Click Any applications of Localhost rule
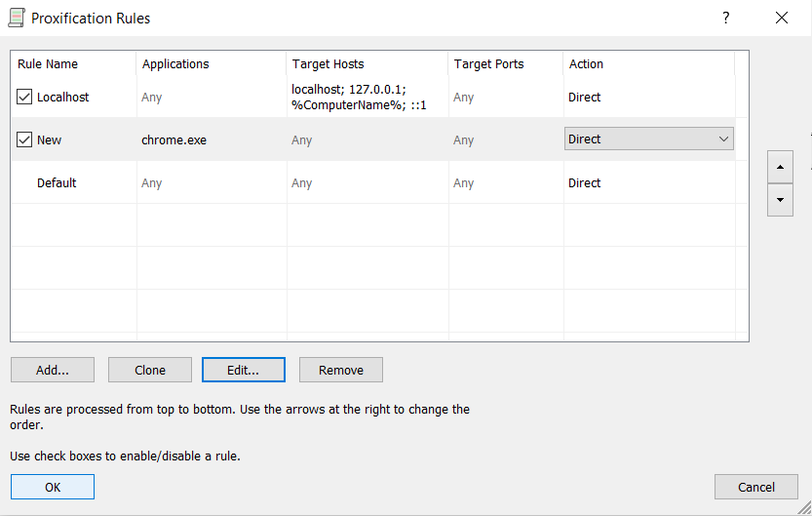Viewport: 812px width, 516px height. pos(152,98)
